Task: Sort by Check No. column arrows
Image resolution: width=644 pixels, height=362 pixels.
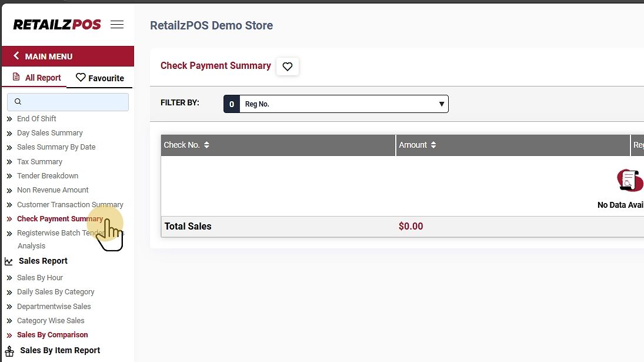Action: click(x=206, y=145)
